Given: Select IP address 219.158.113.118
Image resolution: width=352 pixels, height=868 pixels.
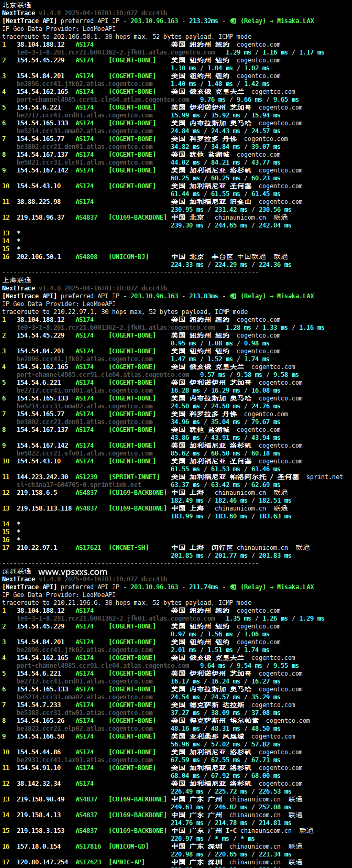Looking at the screenshot, I should point(45,508).
